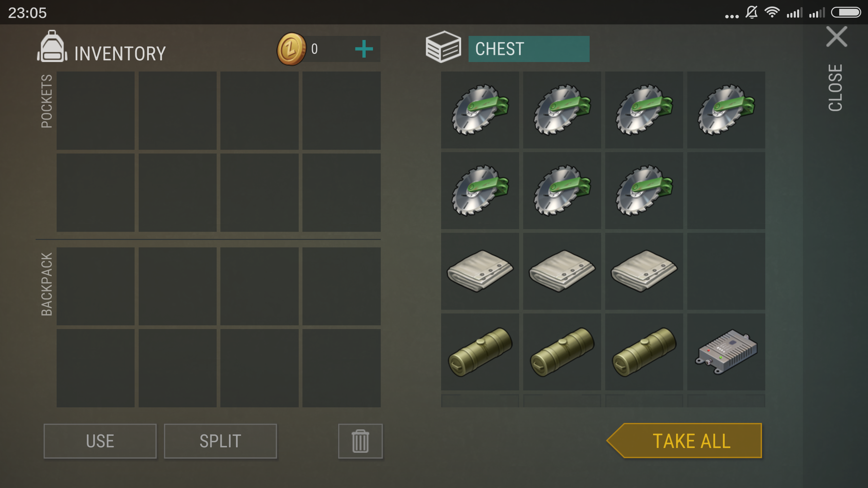This screenshot has width=868, height=488.
Task: Close the chest window with the X
Action: point(836,37)
